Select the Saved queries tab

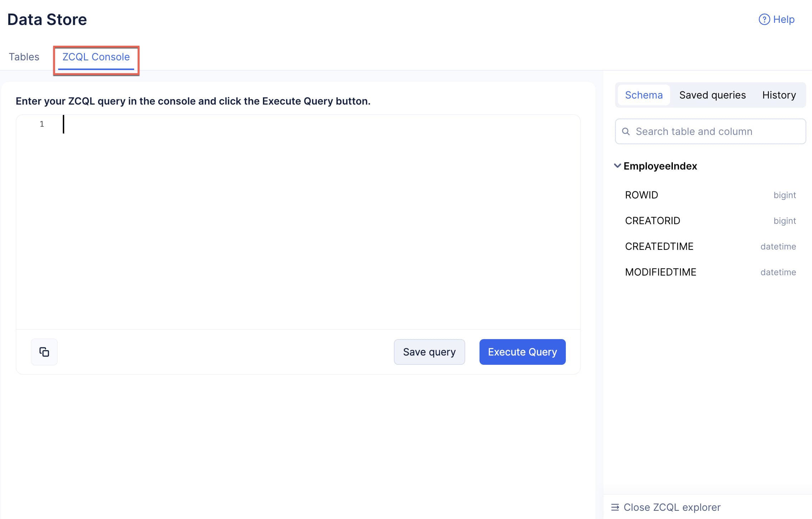[x=712, y=95]
